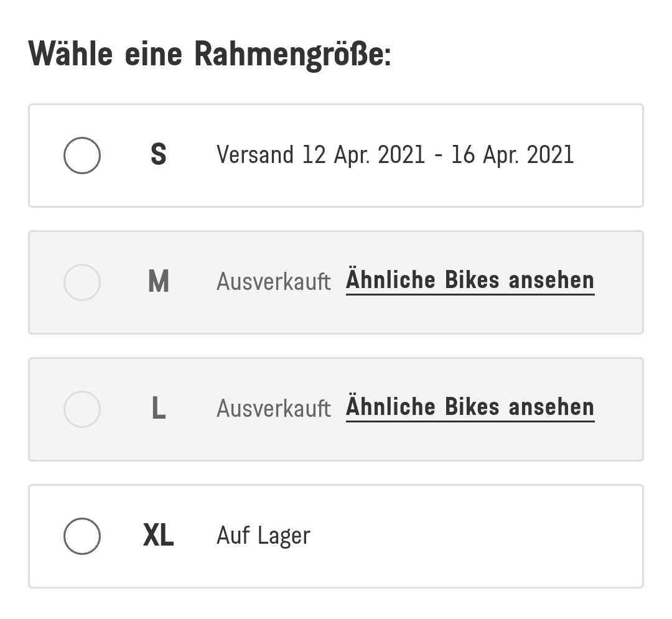The height and width of the screenshot is (619, 672).
Task: Click the bold XL size label
Action: pyautogui.click(x=158, y=536)
